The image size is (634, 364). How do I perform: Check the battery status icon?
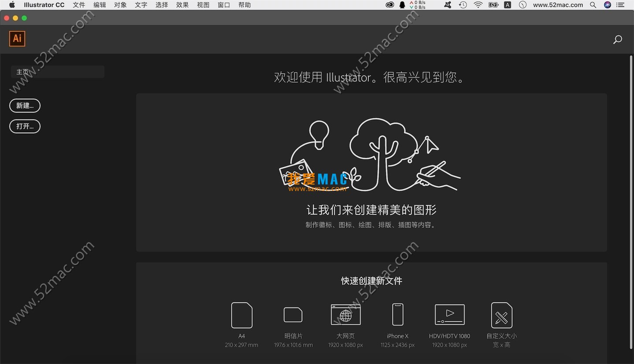click(x=493, y=5)
